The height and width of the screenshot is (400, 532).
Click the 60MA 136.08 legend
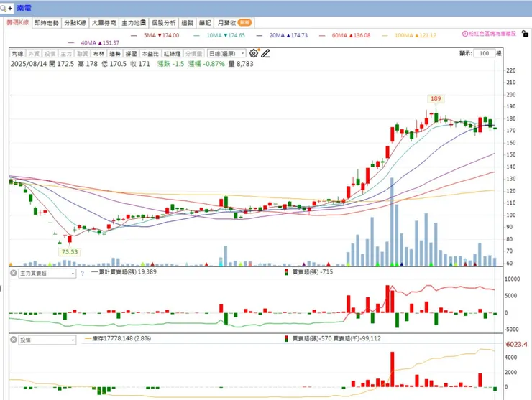[351, 35]
